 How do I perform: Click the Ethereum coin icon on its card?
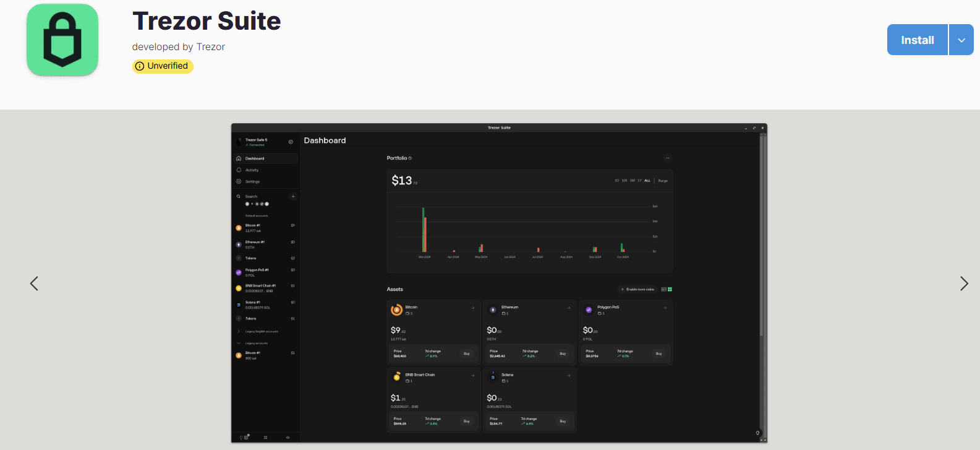[x=493, y=309]
